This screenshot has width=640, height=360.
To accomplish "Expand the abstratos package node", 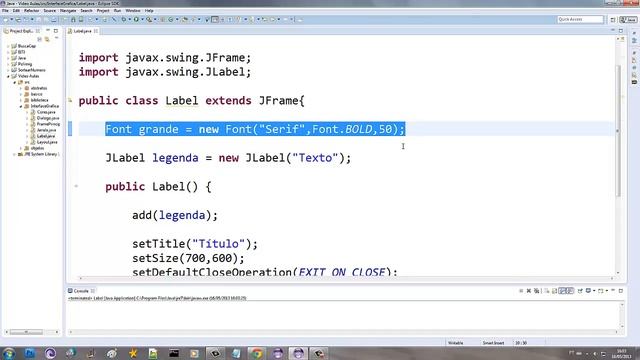I will [x=21, y=88].
